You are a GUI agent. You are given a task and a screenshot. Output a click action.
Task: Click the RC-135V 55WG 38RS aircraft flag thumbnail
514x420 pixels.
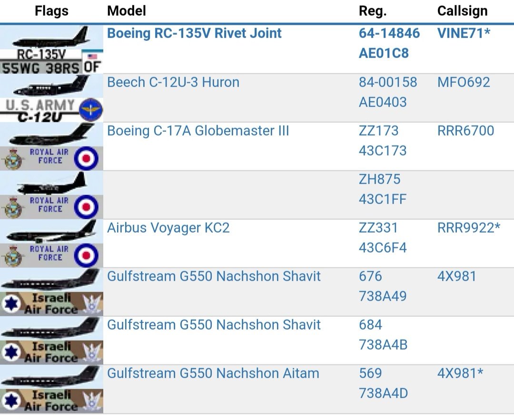(51, 49)
